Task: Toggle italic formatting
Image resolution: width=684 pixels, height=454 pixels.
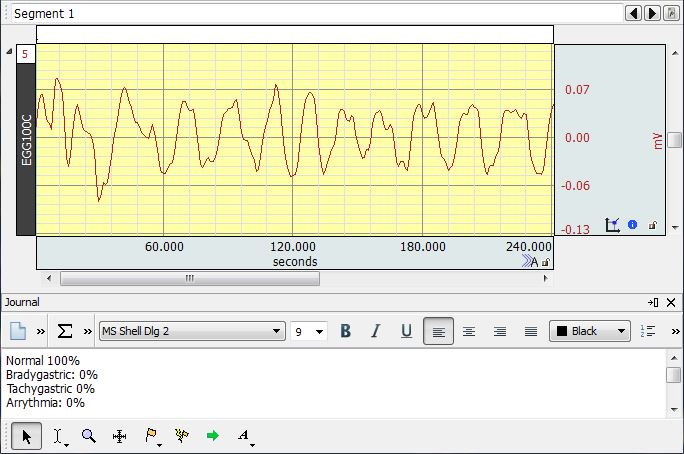Action: [x=376, y=331]
